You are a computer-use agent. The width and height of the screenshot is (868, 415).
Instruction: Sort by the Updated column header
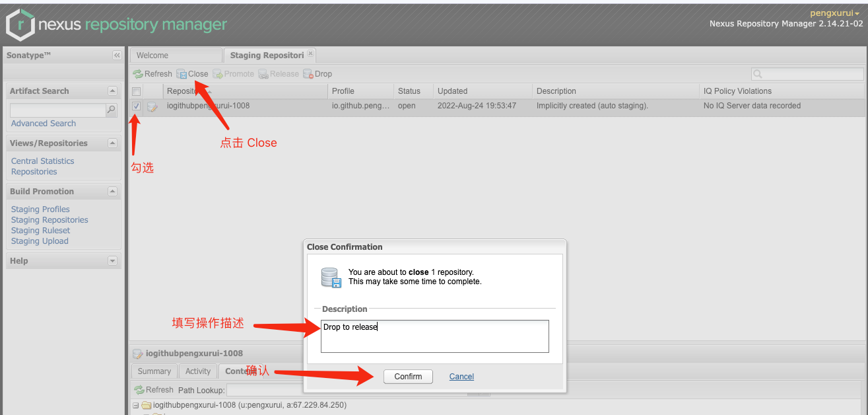pyautogui.click(x=483, y=91)
